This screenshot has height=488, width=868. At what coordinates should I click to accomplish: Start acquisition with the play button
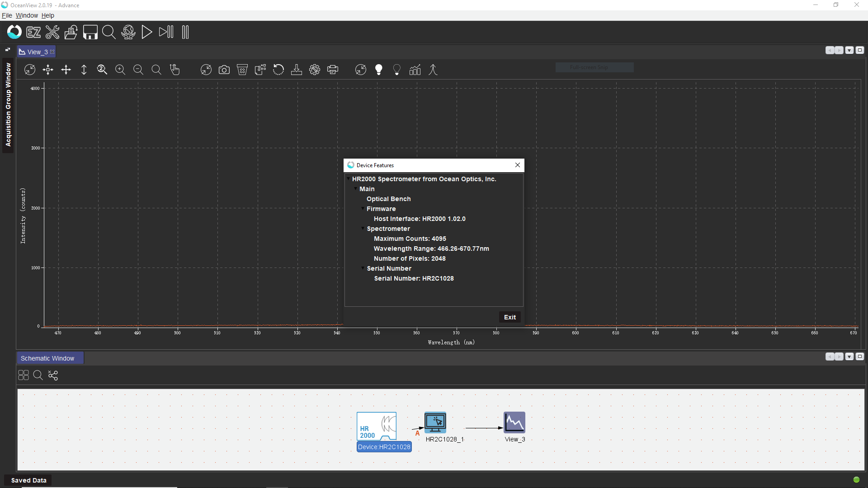[x=146, y=32]
